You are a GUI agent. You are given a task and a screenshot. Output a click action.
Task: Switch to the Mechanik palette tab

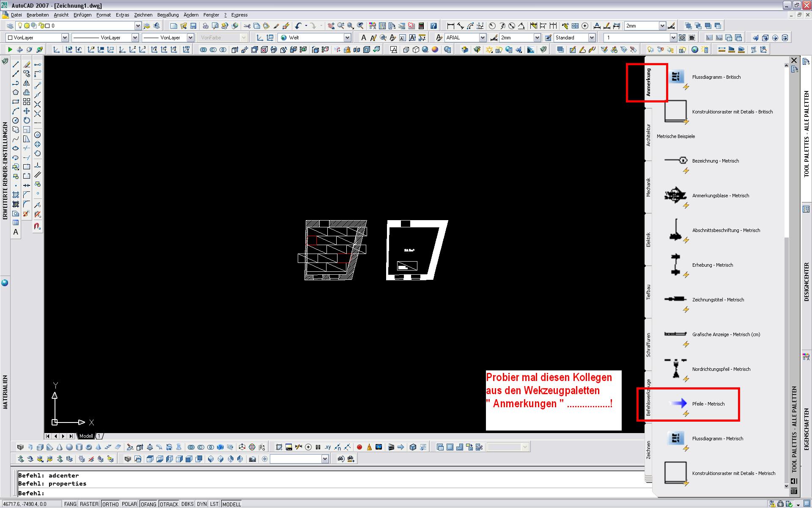(648, 187)
